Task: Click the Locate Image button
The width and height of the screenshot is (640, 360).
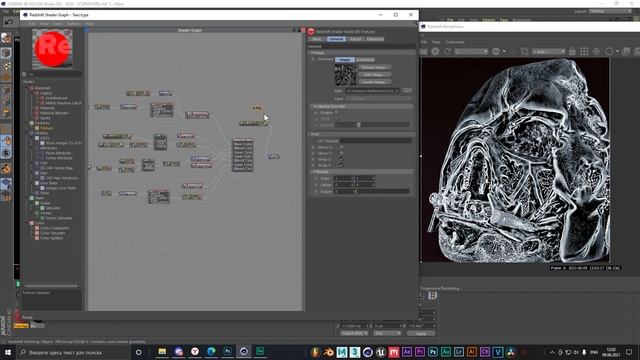Action: 374,82
